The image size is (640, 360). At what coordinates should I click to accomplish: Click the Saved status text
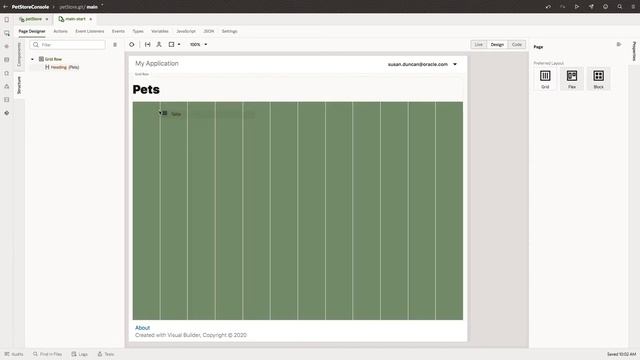621,354
